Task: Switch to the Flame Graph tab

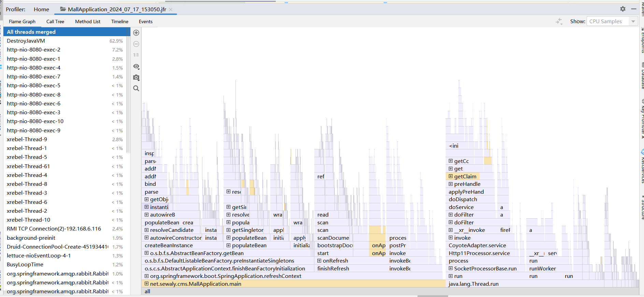Action: pos(22,21)
